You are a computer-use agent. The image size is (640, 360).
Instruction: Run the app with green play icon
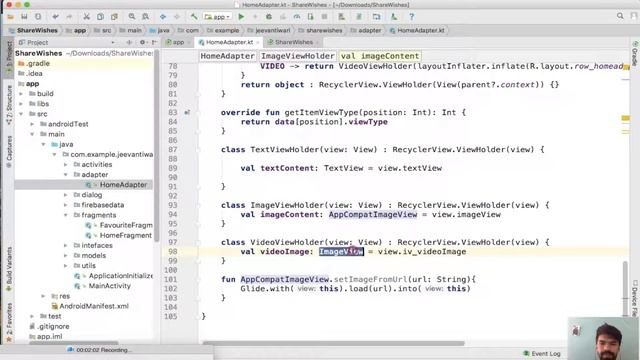pyautogui.click(x=241, y=17)
